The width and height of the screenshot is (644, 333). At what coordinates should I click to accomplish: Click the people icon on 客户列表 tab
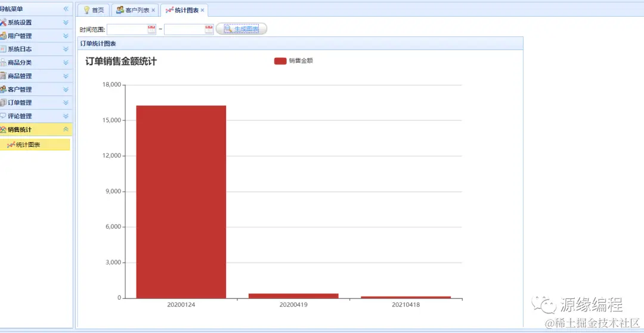coord(120,10)
